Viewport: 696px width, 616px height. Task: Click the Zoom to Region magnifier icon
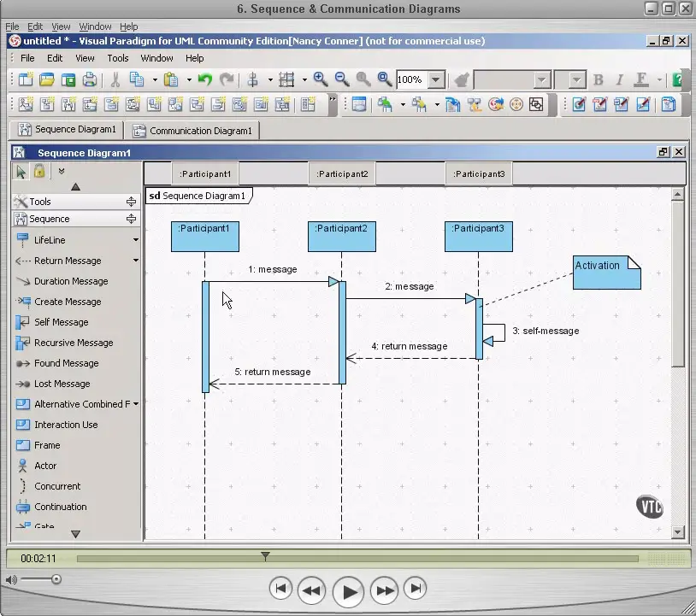tap(385, 79)
